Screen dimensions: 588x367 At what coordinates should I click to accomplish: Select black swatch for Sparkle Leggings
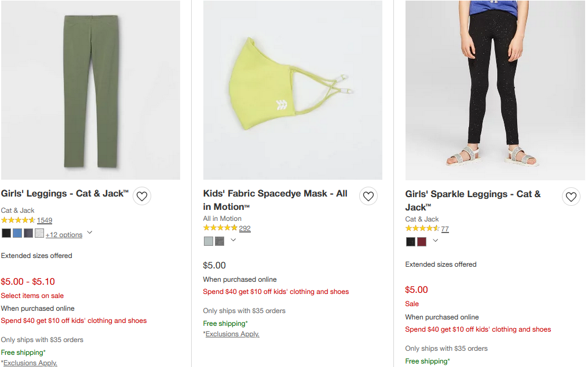(411, 242)
